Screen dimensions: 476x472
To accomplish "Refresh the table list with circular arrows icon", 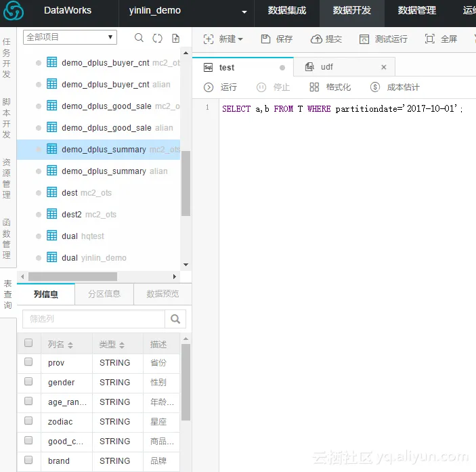I will pyautogui.click(x=157, y=38).
